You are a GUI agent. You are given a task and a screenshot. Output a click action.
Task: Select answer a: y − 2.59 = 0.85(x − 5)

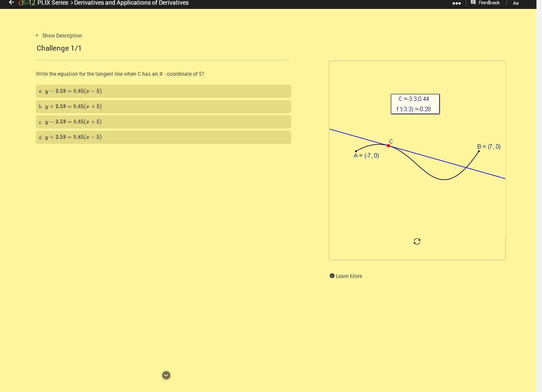[x=163, y=91]
